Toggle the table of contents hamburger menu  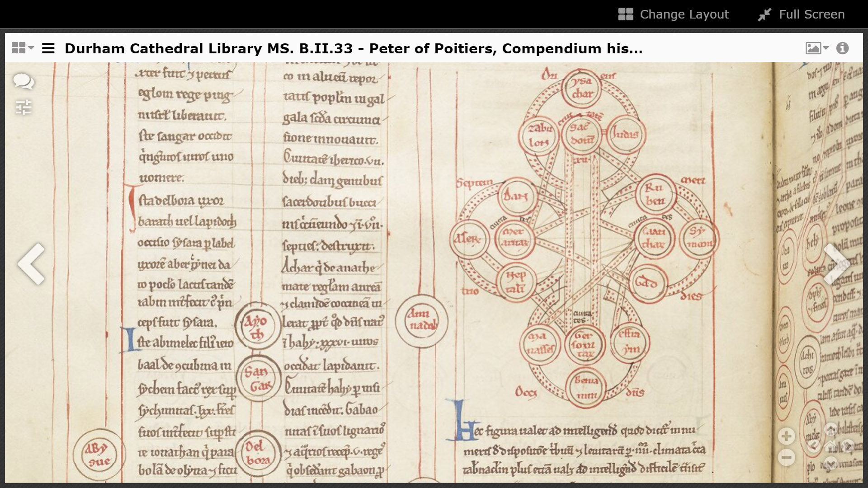(x=48, y=48)
